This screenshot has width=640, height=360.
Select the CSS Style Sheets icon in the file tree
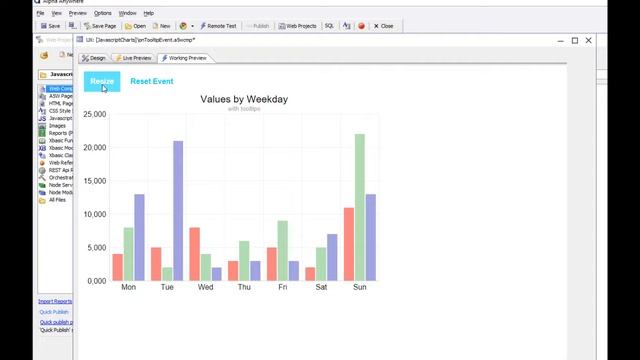coord(42,111)
